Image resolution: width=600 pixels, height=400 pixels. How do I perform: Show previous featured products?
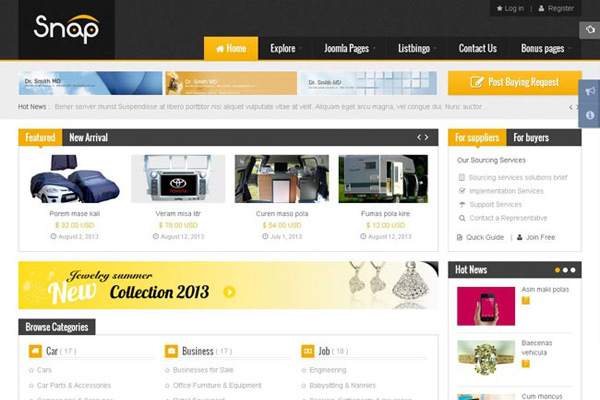419,137
